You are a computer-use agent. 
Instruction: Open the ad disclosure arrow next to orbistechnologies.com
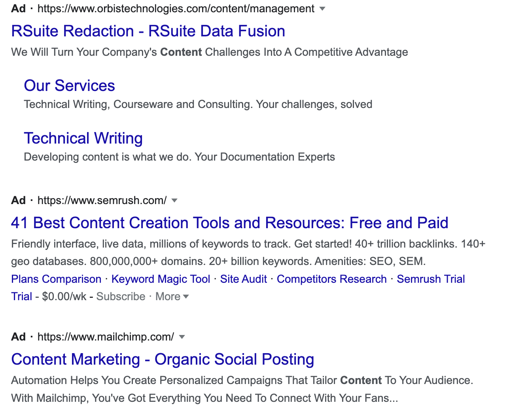click(322, 9)
